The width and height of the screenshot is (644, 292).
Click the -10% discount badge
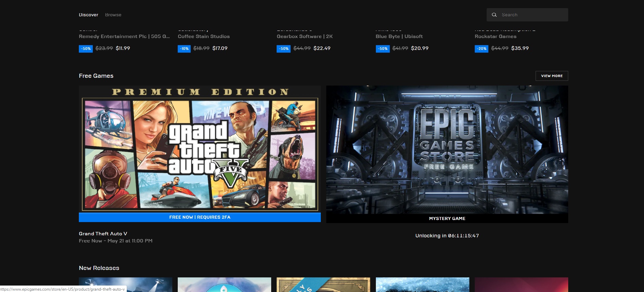[x=184, y=49]
